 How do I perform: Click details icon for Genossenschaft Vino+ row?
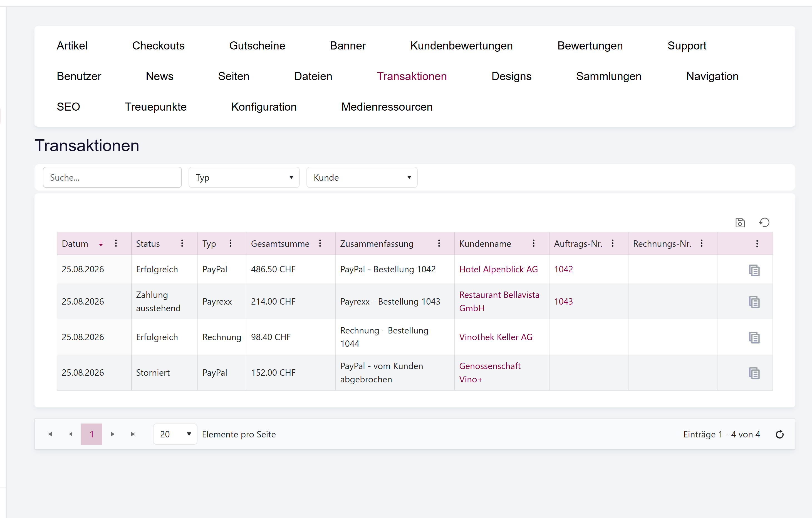754,373
